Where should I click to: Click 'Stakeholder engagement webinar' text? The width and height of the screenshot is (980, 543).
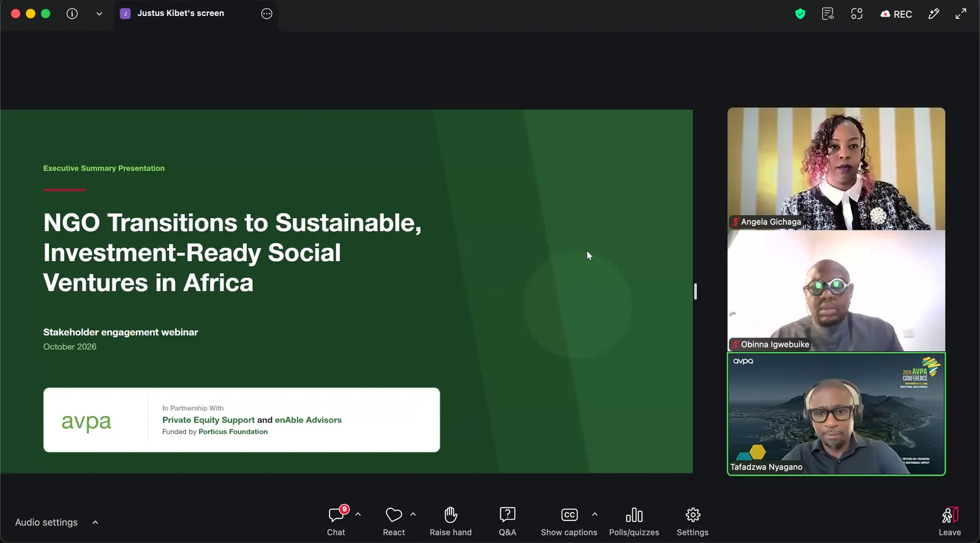[x=121, y=332]
